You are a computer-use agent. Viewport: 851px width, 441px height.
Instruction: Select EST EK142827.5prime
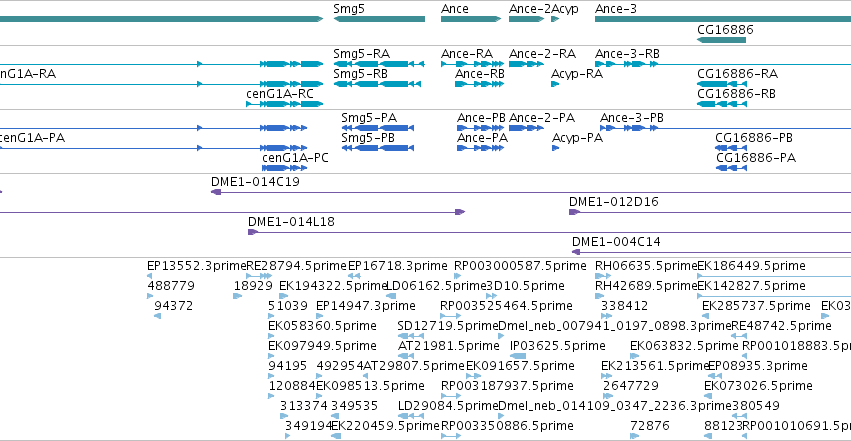point(751,286)
